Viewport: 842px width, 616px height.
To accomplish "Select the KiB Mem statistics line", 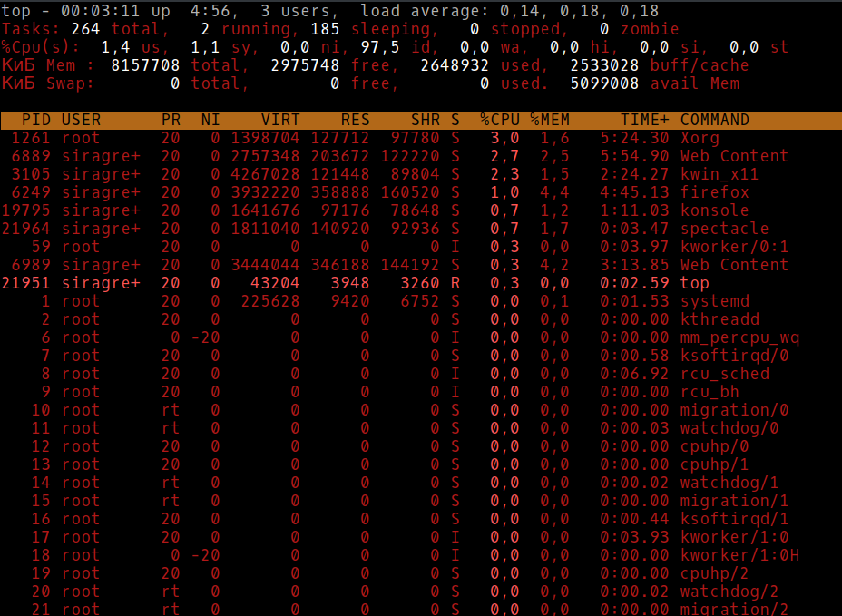I will click(272, 64).
